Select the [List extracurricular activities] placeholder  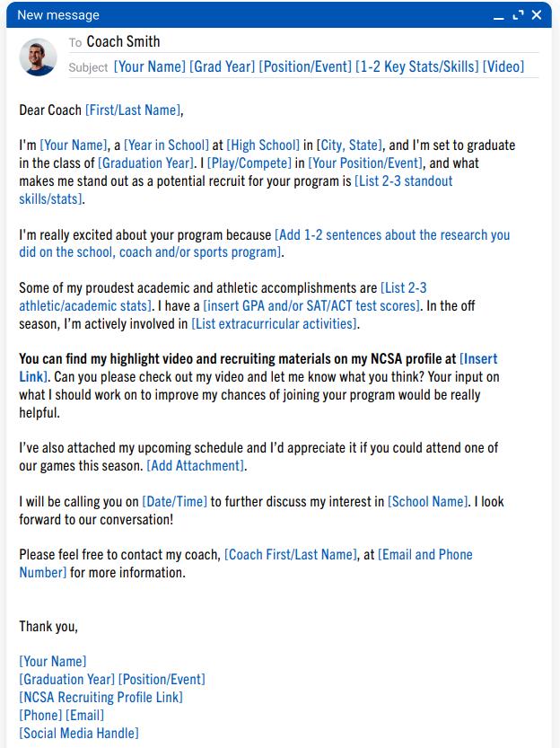(275, 324)
